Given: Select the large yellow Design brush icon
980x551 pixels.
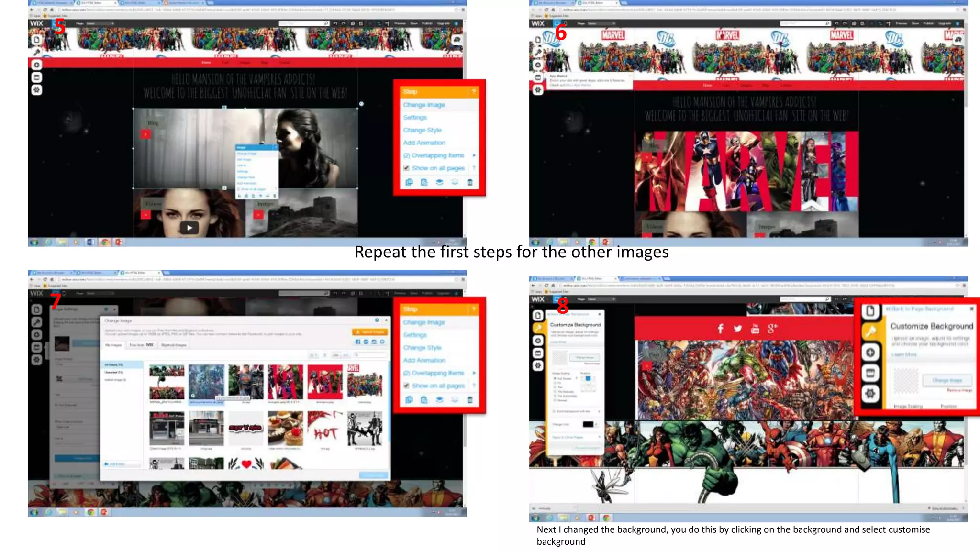Looking at the screenshot, I should pos(870,331).
